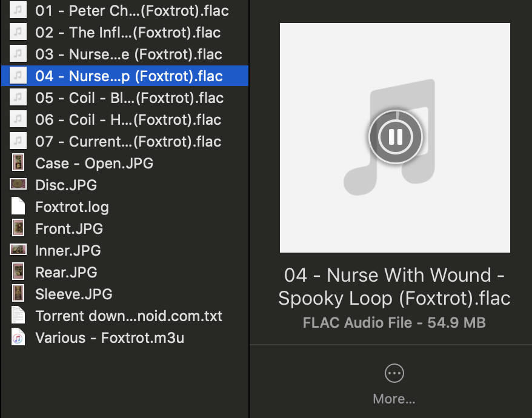The height and width of the screenshot is (418, 532).
Task: Select Torrent down...noid.com.txt file
Action: [125, 316]
